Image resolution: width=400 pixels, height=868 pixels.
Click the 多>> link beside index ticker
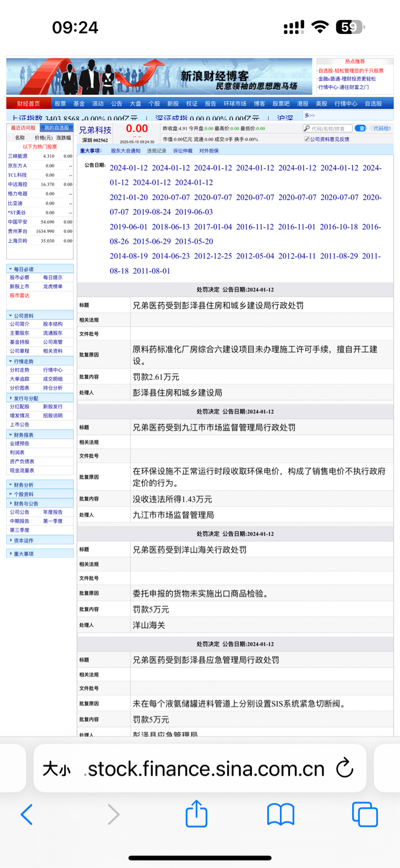[310, 115]
